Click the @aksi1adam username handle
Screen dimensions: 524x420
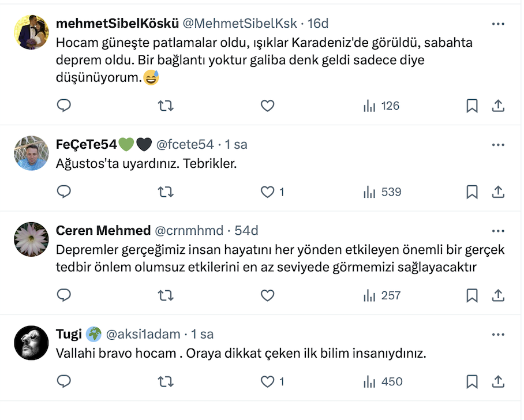pos(143,334)
